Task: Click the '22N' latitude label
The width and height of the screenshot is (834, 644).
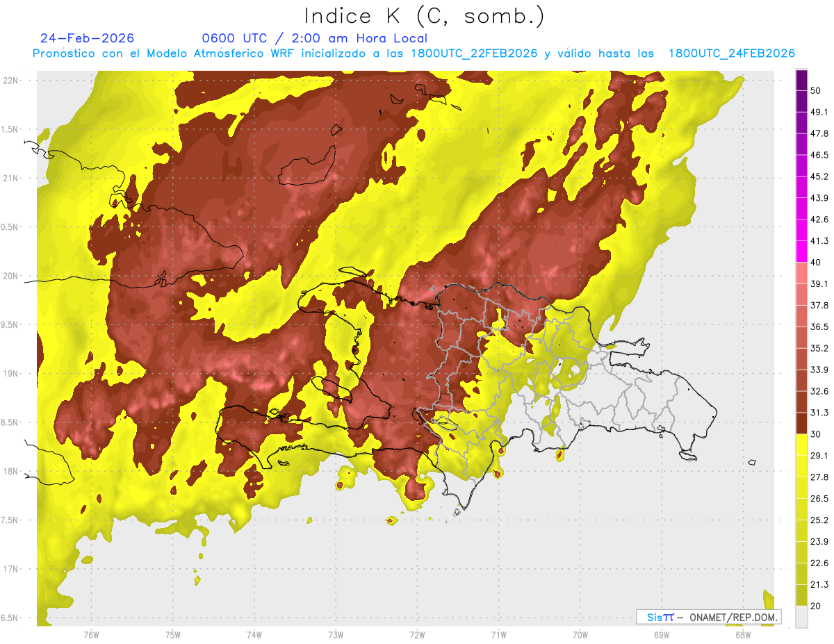Action: pyautogui.click(x=10, y=80)
